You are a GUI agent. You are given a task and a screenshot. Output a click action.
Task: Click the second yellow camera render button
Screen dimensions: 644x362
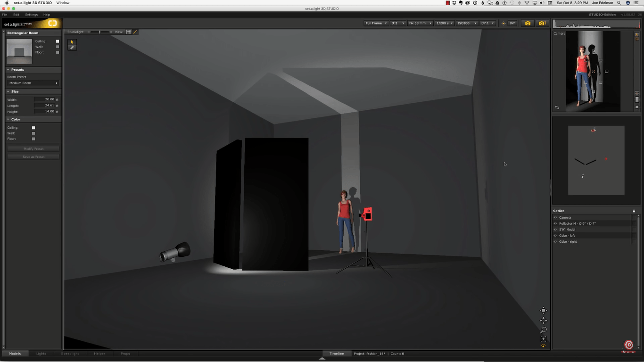(542, 23)
